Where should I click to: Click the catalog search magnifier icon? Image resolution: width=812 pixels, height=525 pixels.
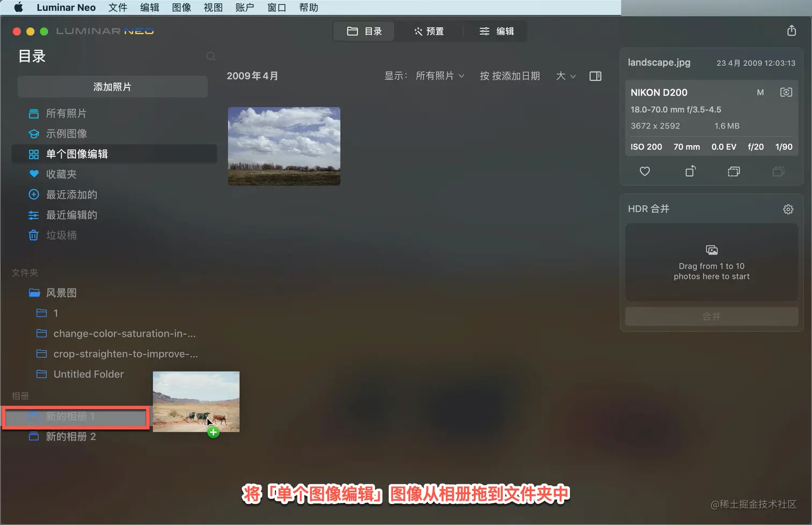pos(211,56)
